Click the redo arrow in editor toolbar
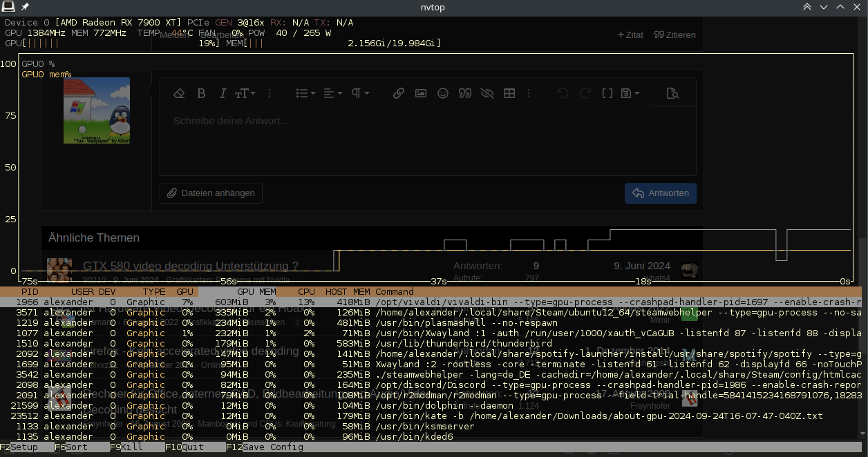 click(x=585, y=93)
